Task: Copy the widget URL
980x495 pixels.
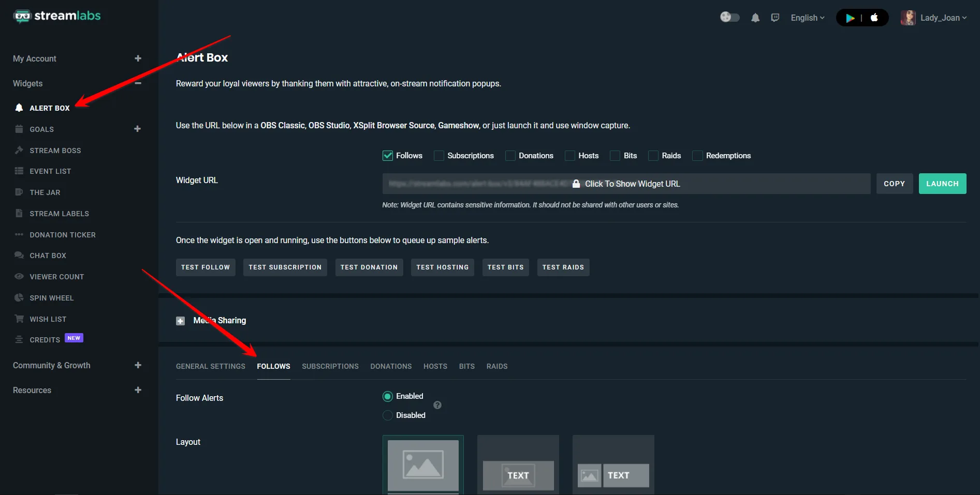Action: click(895, 184)
